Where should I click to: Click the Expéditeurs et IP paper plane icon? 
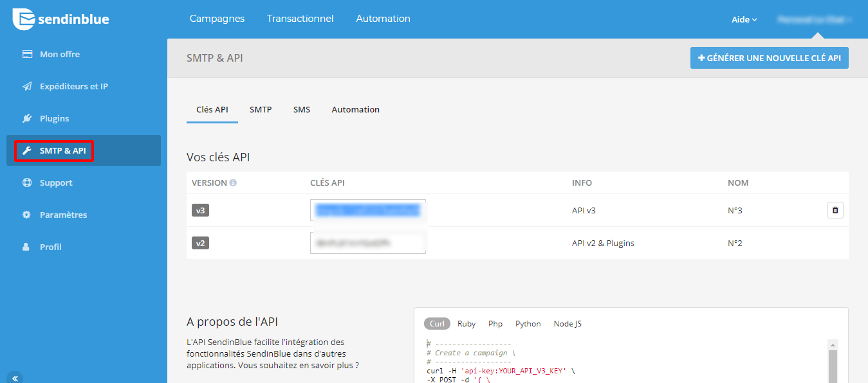point(27,86)
